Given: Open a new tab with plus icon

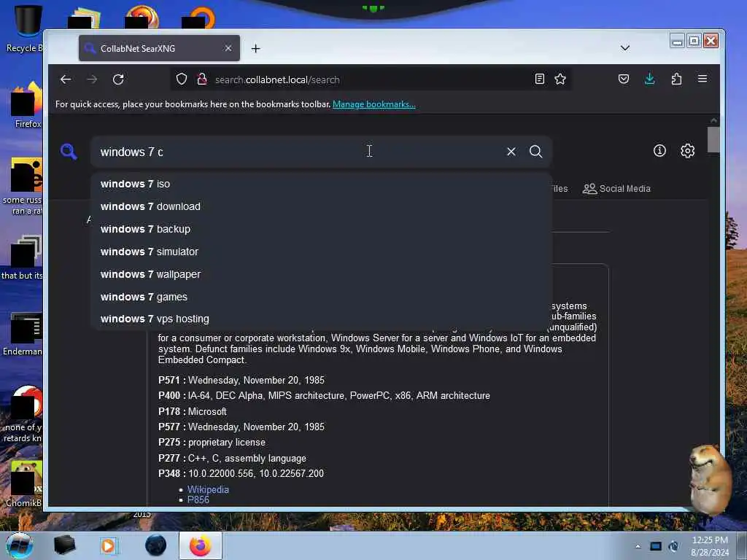Looking at the screenshot, I should (256, 49).
